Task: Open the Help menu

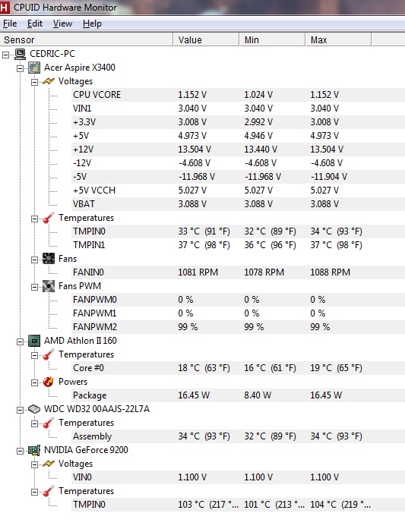Action: [92, 24]
